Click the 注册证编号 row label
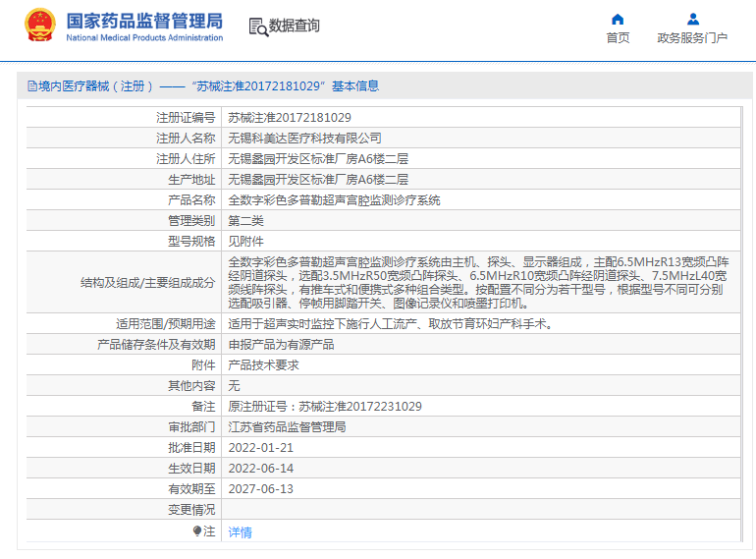Screen dimensions: 756x559 click(x=186, y=117)
